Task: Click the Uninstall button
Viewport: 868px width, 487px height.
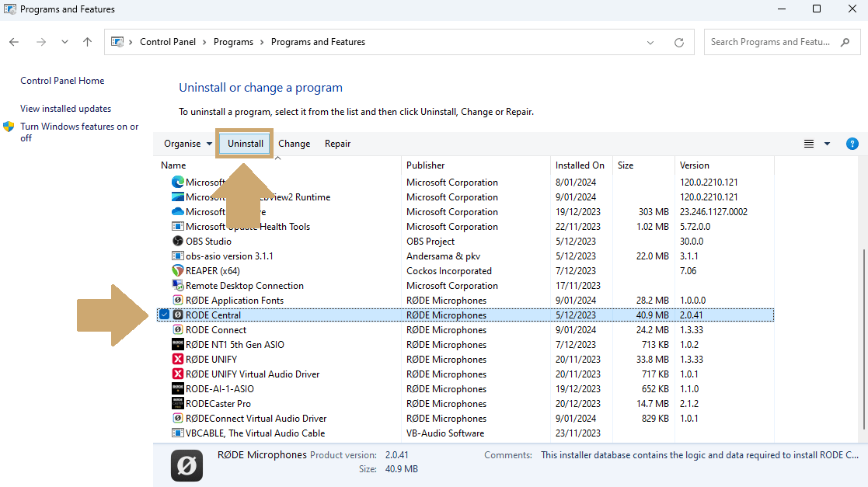Action: [x=244, y=143]
